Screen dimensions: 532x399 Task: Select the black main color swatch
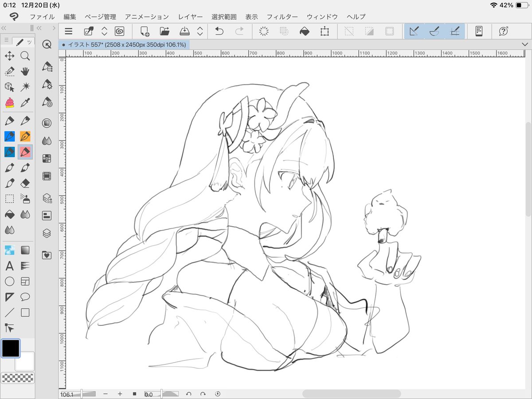[x=11, y=348]
